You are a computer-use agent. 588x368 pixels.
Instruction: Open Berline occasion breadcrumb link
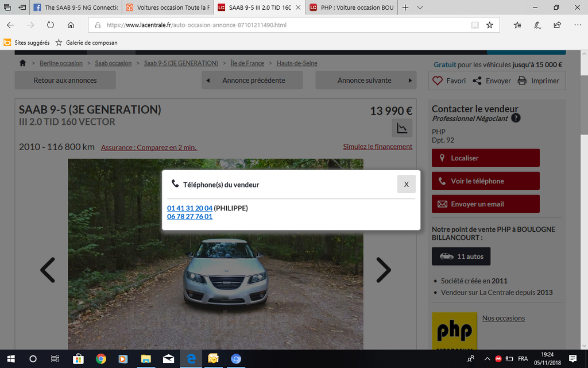tap(61, 63)
